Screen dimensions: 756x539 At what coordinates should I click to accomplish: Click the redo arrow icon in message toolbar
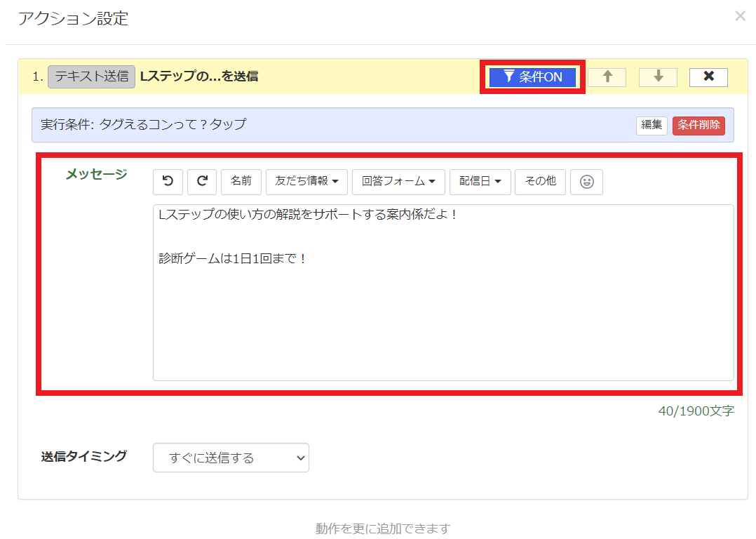[x=202, y=182]
